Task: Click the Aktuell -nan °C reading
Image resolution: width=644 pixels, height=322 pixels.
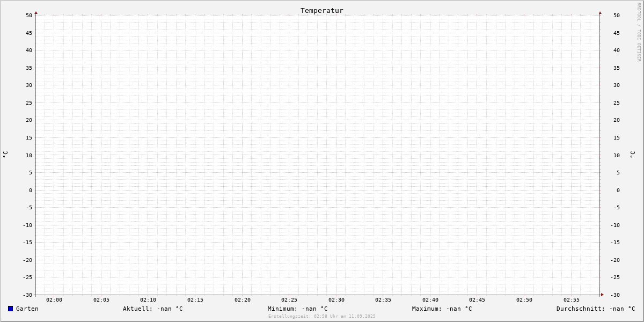Action: (x=153, y=309)
